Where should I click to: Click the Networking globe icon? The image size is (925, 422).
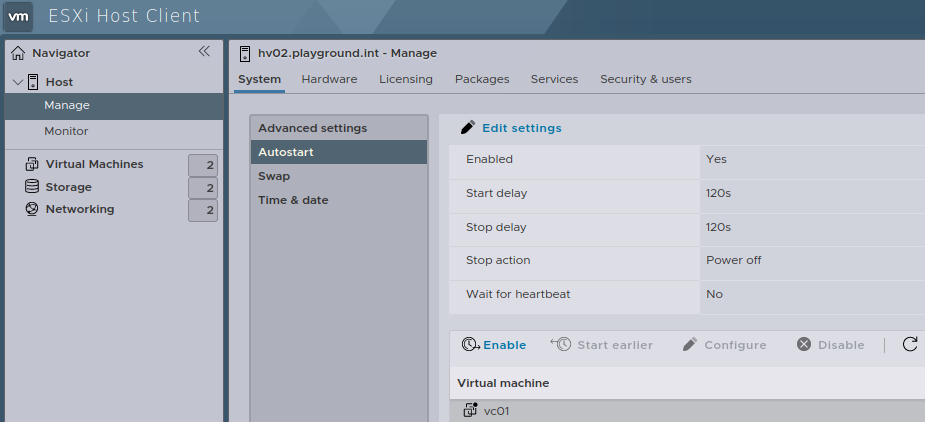32,209
